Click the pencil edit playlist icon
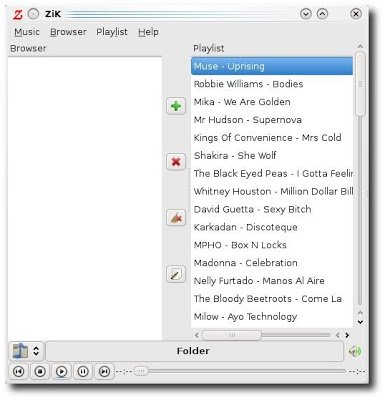 tap(176, 274)
